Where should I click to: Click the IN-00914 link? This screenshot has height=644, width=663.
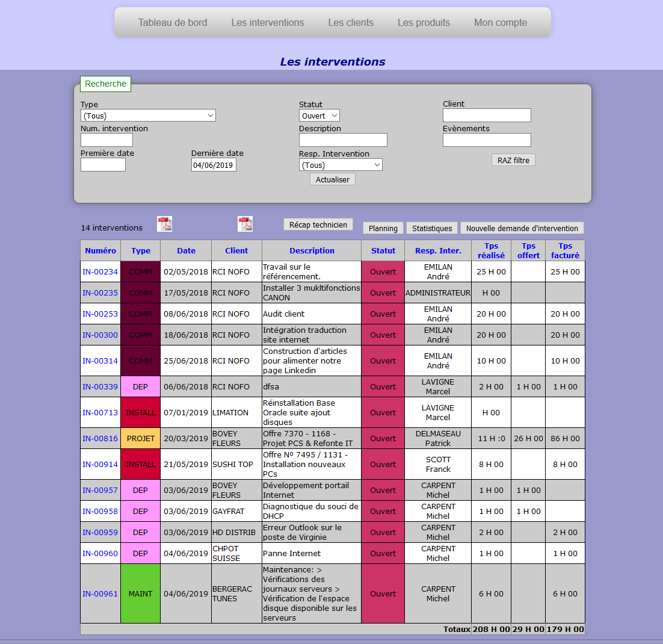[100, 464]
